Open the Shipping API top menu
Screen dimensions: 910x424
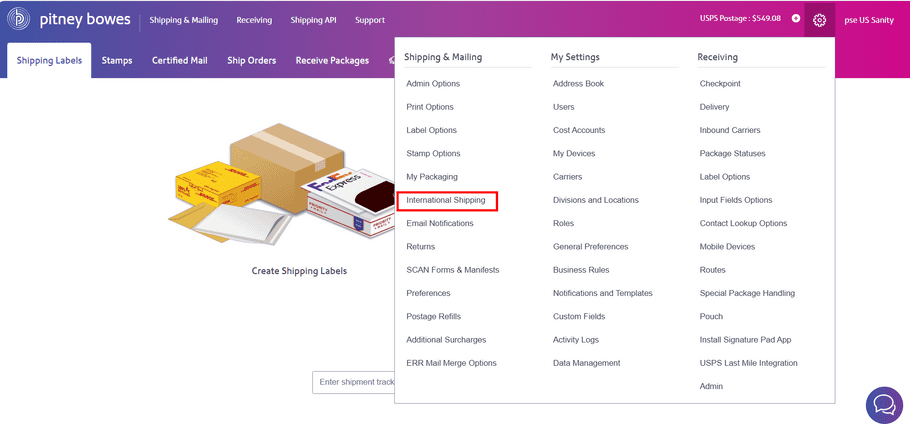pyautogui.click(x=313, y=20)
